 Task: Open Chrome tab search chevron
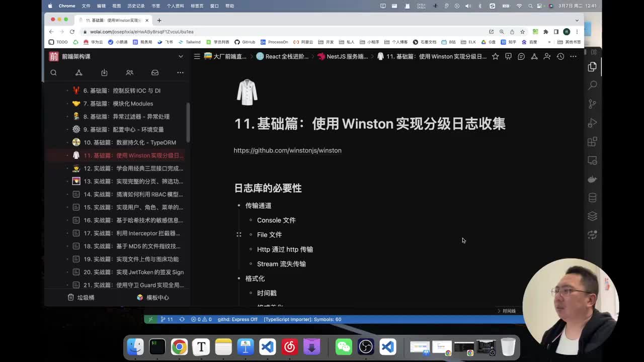tap(577, 20)
